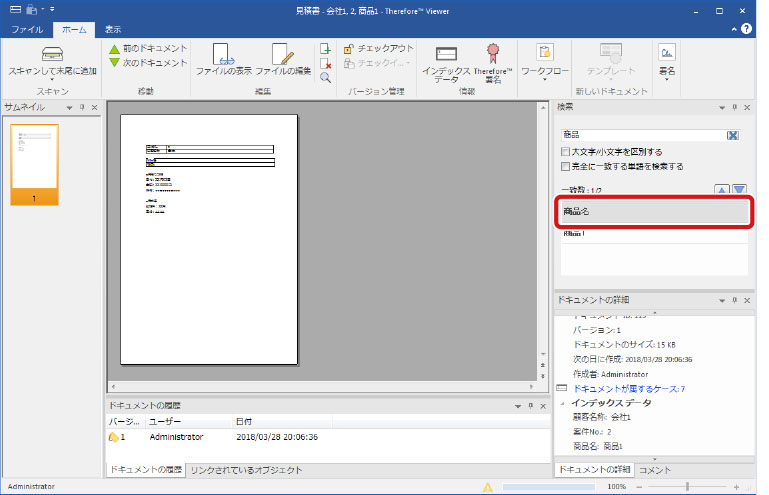This screenshot has height=495, width=769.
Task: Click the zoom slider in status bar
Action: coord(687,486)
